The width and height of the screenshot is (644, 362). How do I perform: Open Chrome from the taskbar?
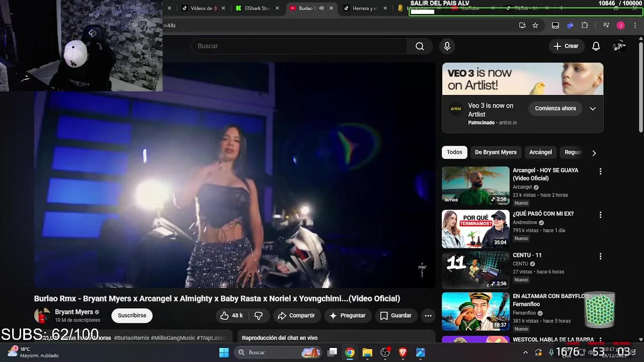click(350, 352)
